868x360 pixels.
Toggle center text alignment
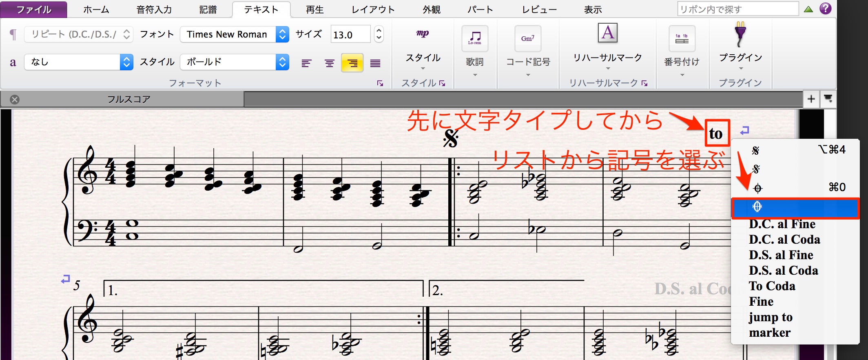[330, 63]
